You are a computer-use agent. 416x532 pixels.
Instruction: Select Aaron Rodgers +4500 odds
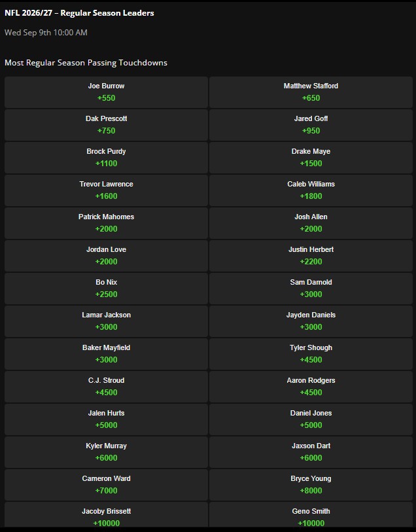pos(311,387)
